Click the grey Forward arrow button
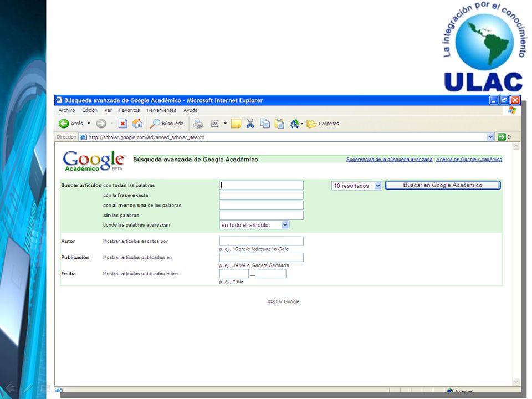The width and height of the screenshot is (532, 399). click(101, 124)
